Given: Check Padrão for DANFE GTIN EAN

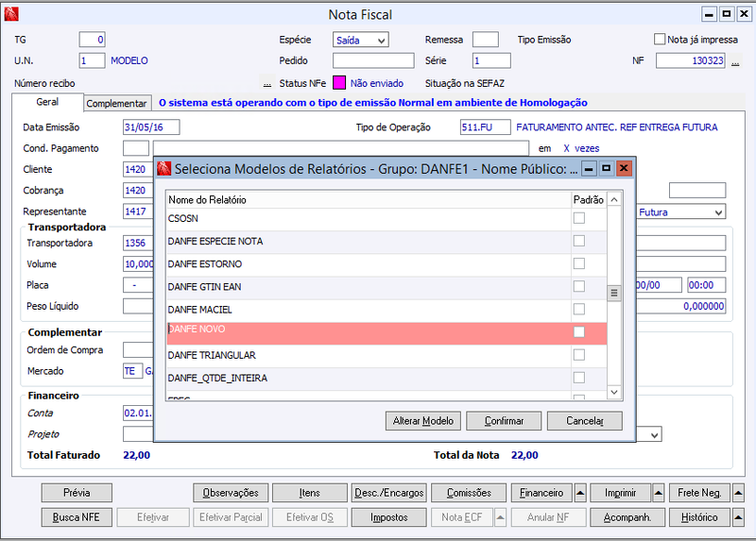Looking at the screenshot, I should (x=579, y=286).
